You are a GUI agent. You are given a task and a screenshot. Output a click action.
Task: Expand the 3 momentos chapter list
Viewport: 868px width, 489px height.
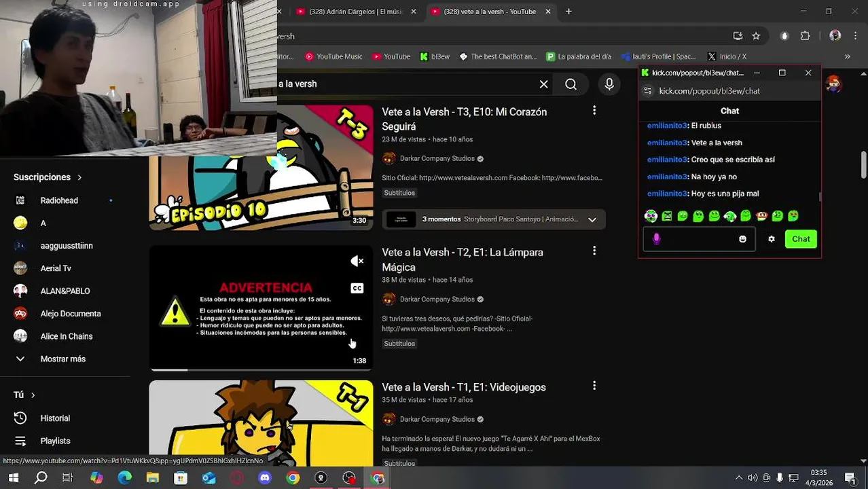(x=592, y=219)
